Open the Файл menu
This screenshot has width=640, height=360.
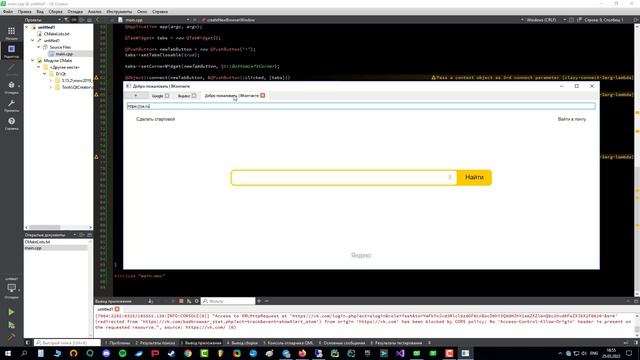point(8,12)
